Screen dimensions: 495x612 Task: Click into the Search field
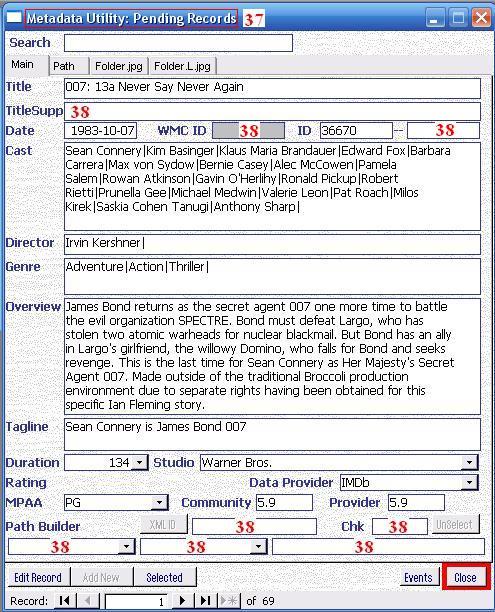178,43
